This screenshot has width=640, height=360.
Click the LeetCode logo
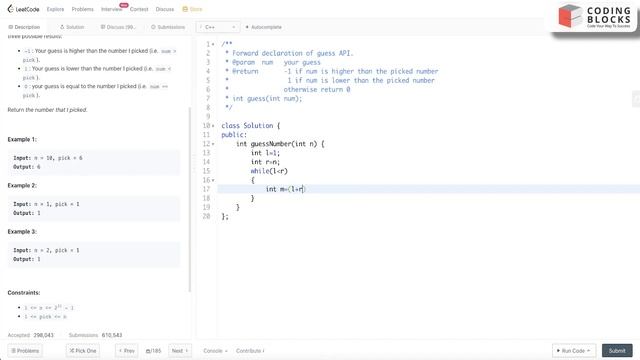[x=23, y=9]
